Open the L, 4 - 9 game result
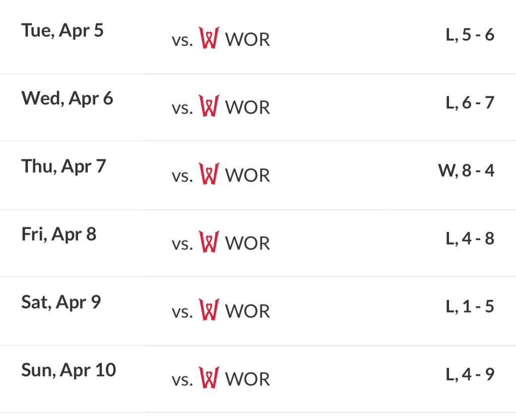The image size is (516, 420). pyautogui.click(x=470, y=374)
